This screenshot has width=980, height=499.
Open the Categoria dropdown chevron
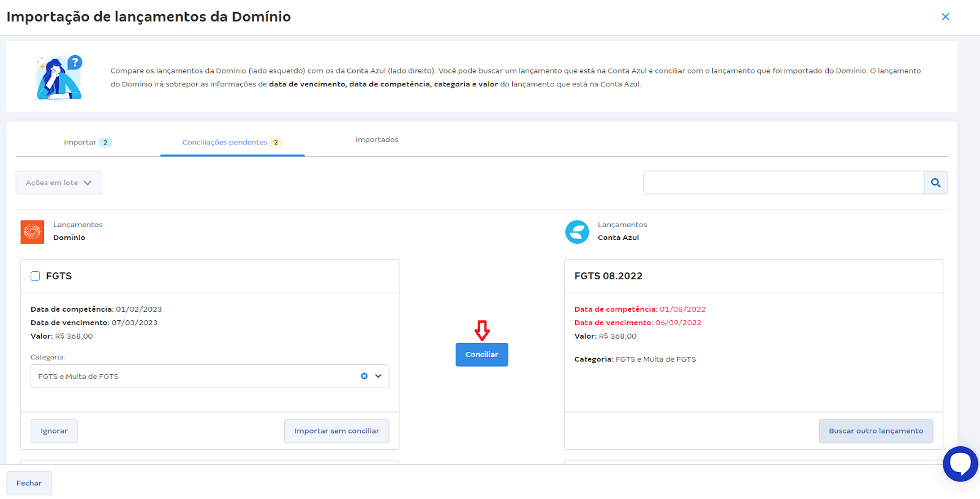[379, 376]
